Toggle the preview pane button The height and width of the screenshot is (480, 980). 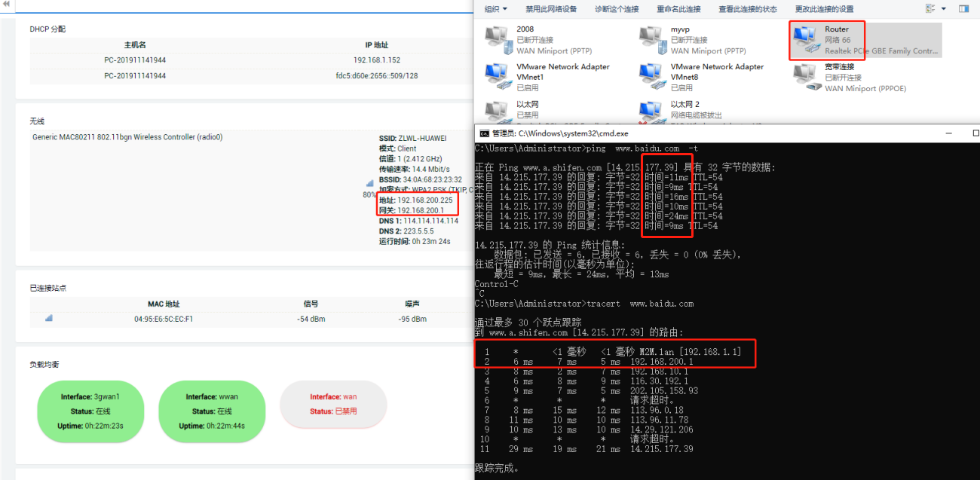pyautogui.click(x=963, y=8)
